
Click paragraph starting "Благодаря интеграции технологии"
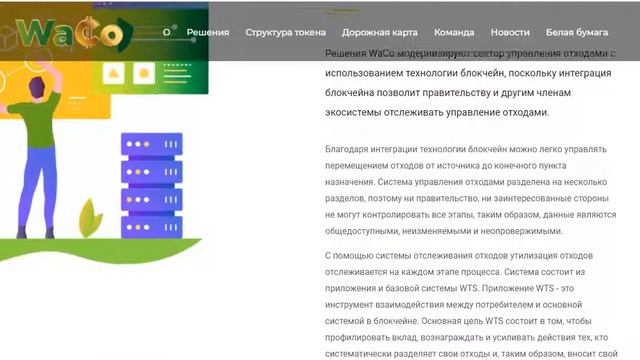(x=470, y=190)
